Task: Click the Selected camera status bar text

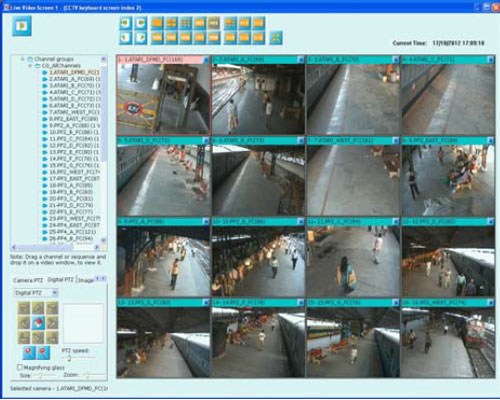Action: tap(59, 388)
